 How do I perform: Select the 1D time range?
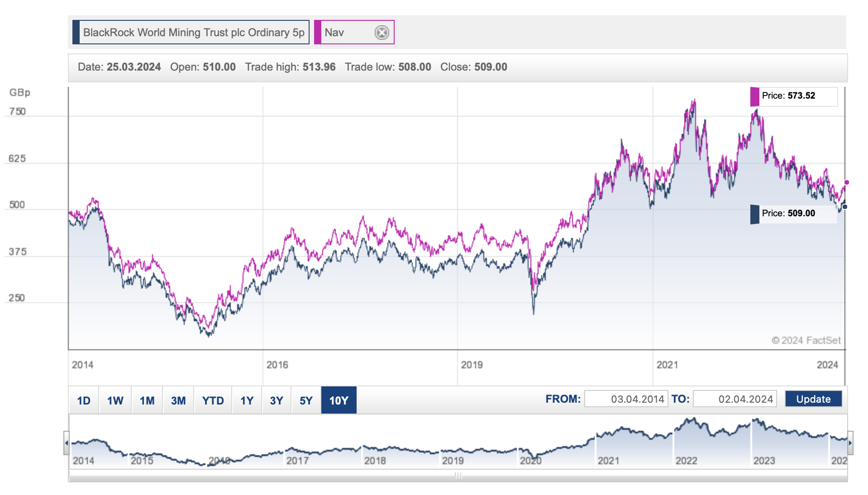(x=84, y=400)
